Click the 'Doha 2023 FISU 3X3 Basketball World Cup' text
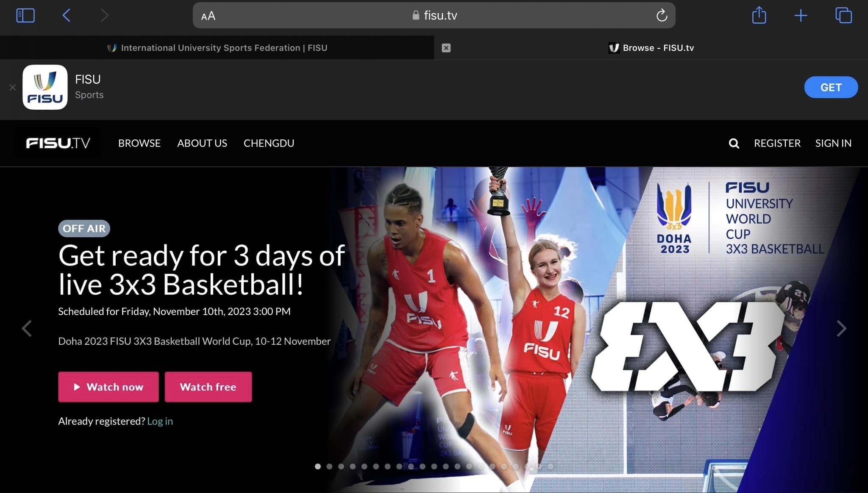Screen dimensions: 868x493 [x=194, y=341]
